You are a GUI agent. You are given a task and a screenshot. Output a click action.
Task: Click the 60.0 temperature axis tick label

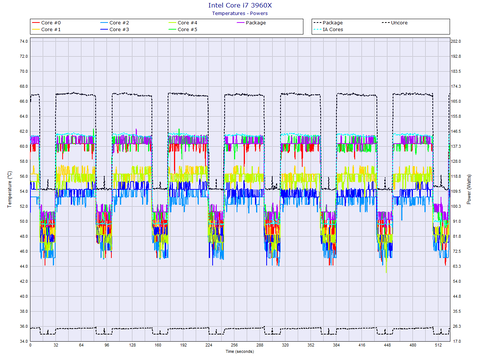[24, 146]
